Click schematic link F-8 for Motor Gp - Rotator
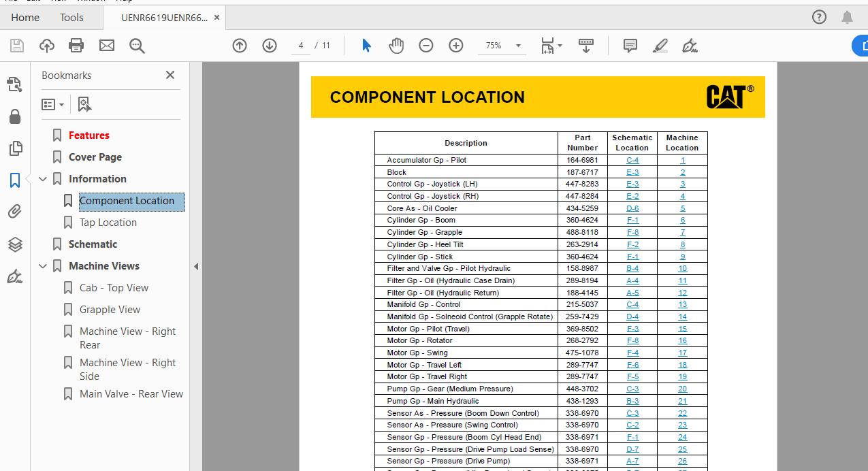 (632, 340)
